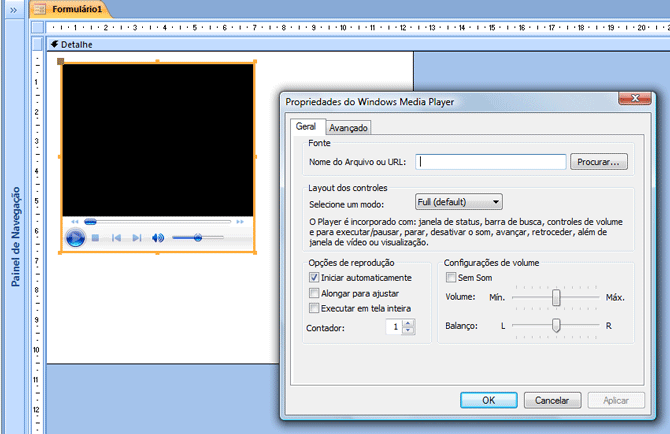Click the next track button in the player
The width and height of the screenshot is (670, 434).
tap(137, 238)
